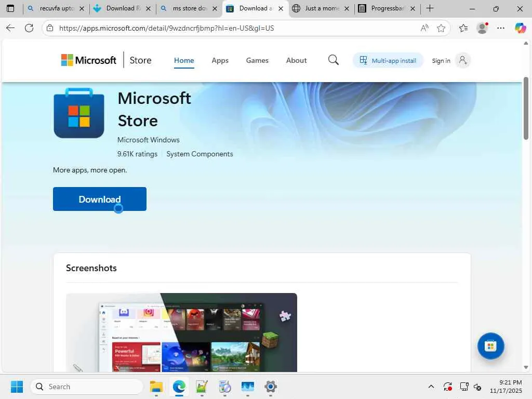Open the Windows Start menu
Image resolution: width=532 pixels, height=399 pixels.
pyautogui.click(x=17, y=387)
